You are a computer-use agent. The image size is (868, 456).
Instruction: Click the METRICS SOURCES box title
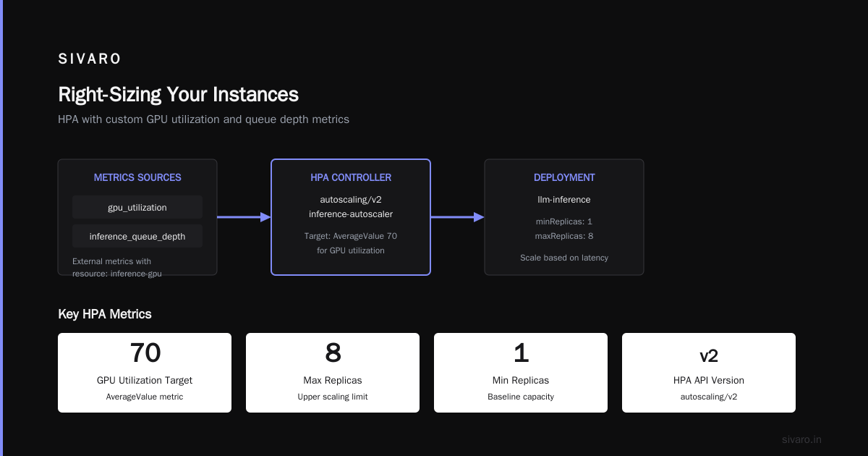tap(137, 177)
